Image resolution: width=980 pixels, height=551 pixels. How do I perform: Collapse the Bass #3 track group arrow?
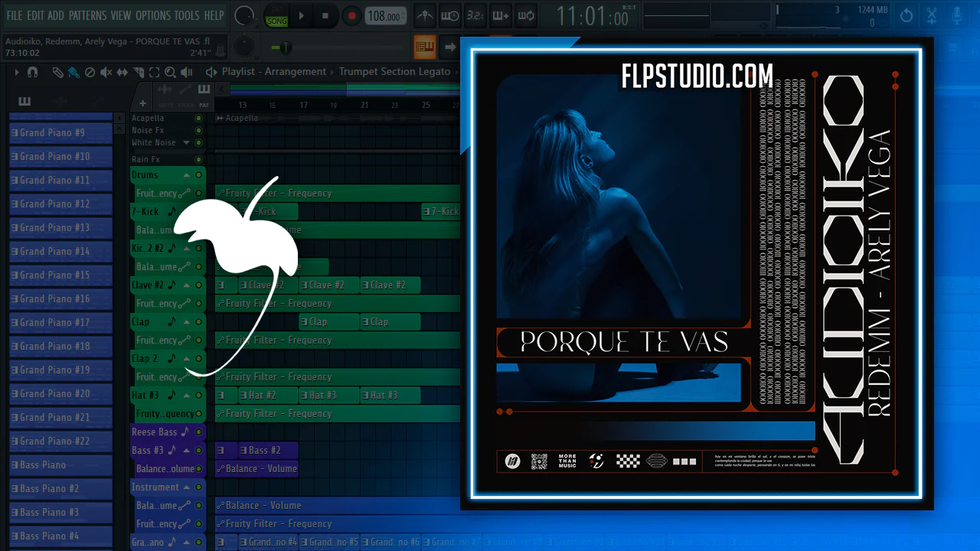coord(185,450)
